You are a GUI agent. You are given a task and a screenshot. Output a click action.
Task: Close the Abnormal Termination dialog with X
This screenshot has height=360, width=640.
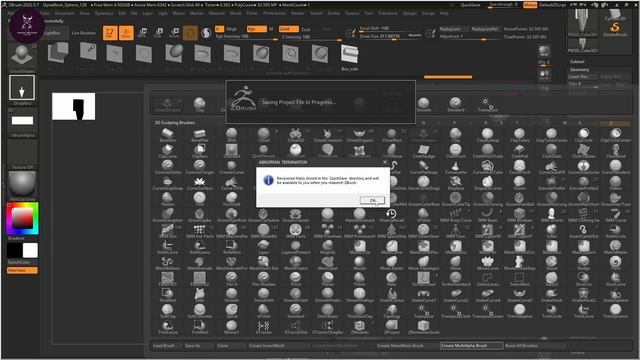pyautogui.click(x=384, y=162)
